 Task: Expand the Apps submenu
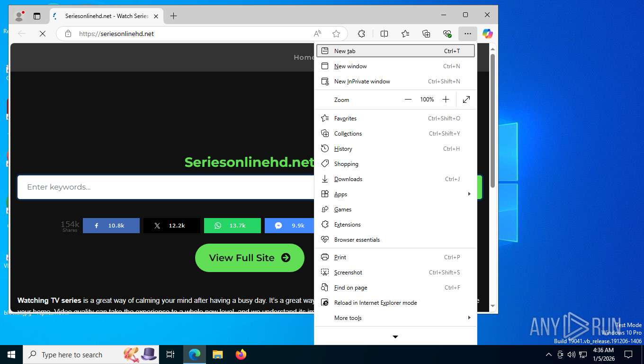[395, 194]
